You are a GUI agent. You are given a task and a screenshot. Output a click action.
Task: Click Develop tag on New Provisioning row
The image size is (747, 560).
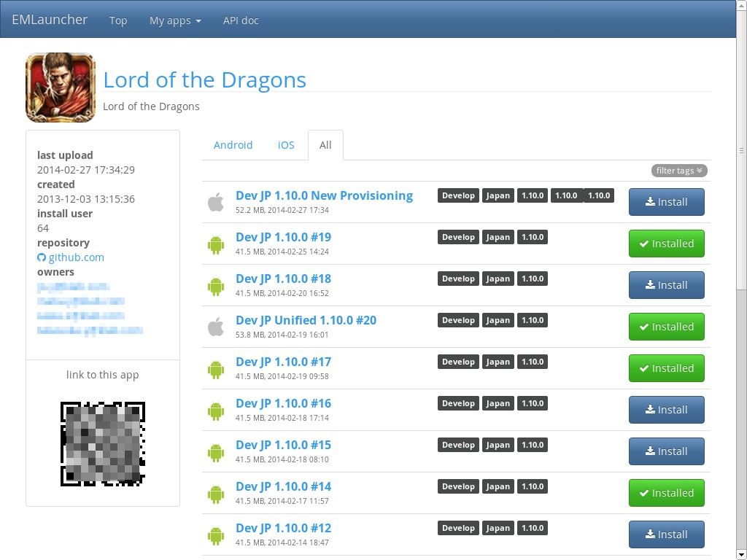[458, 195]
